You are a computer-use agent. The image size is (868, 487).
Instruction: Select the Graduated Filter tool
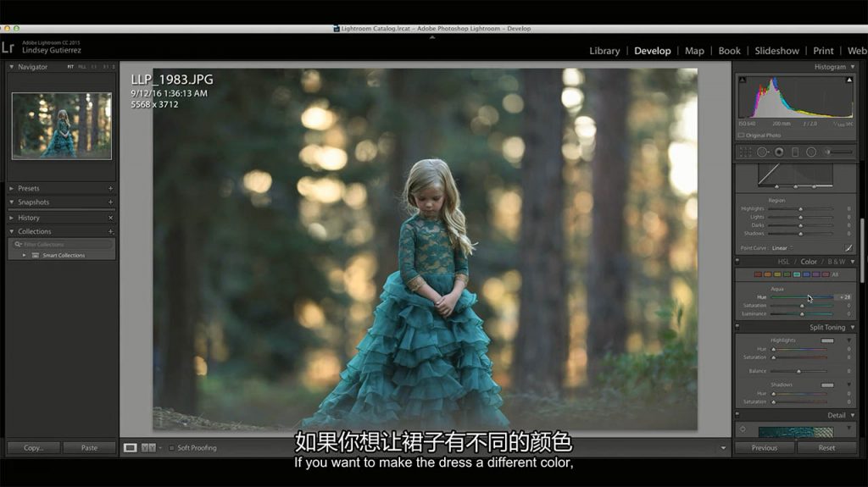[794, 152]
